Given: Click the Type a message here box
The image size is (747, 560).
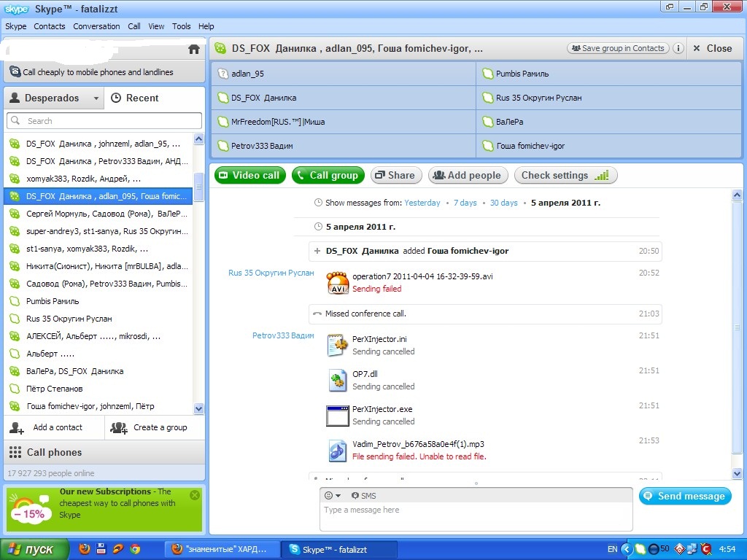Looking at the screenshot, I should click(476, 516).
